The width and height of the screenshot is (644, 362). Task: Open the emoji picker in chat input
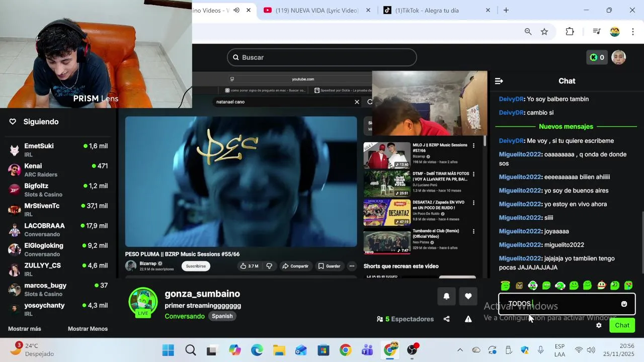(624, 304)
